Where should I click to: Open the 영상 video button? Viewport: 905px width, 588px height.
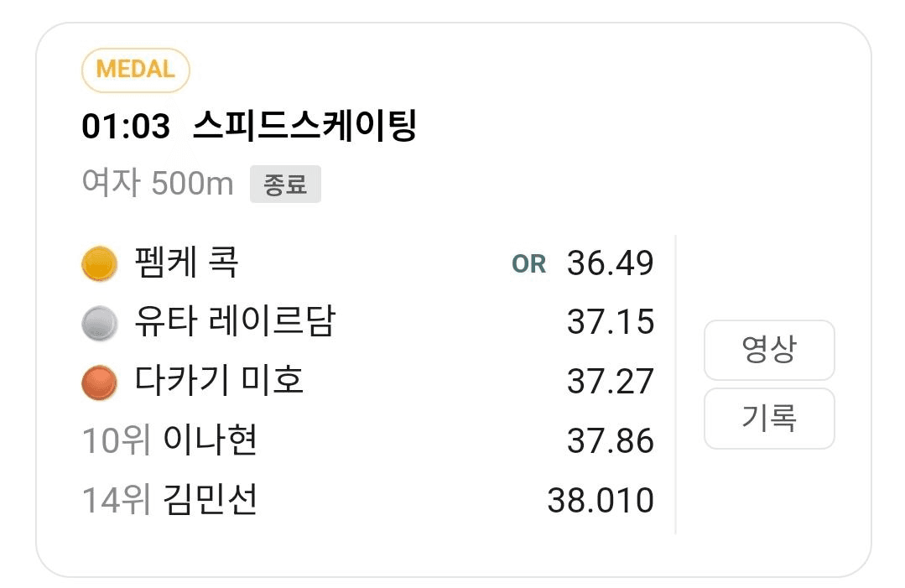click(x=768, y=350)
